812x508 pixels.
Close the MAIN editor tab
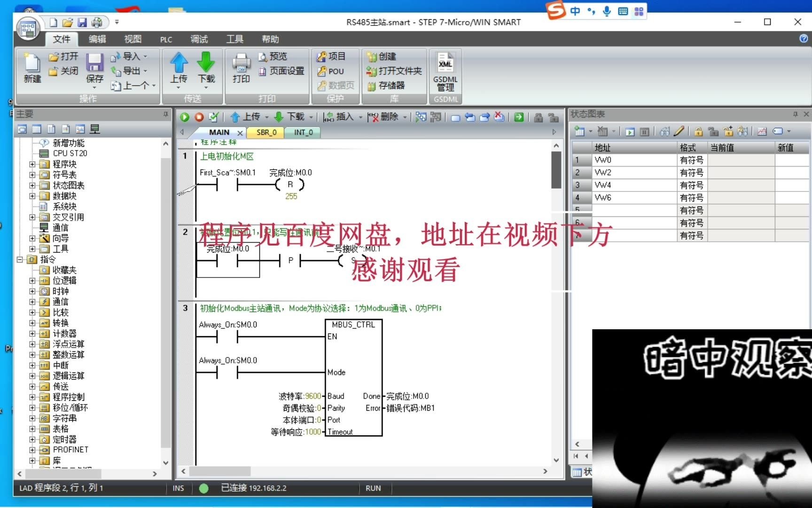tap(240, 133)
